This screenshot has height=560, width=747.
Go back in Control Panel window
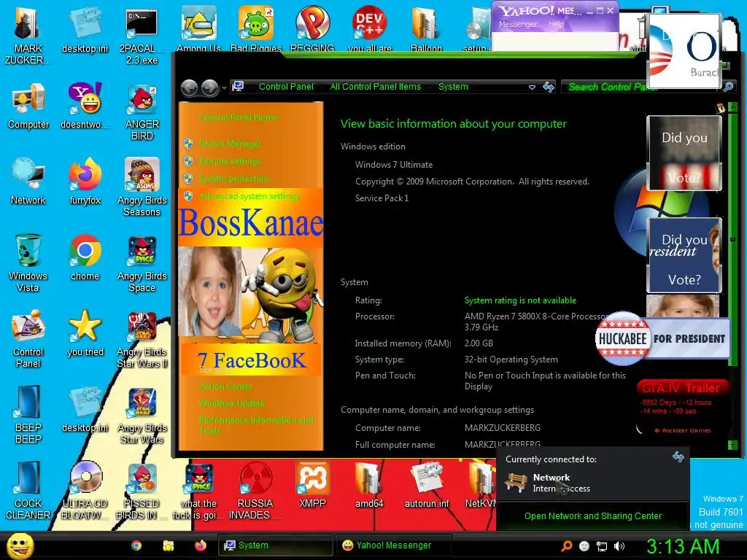click(190, 87)
